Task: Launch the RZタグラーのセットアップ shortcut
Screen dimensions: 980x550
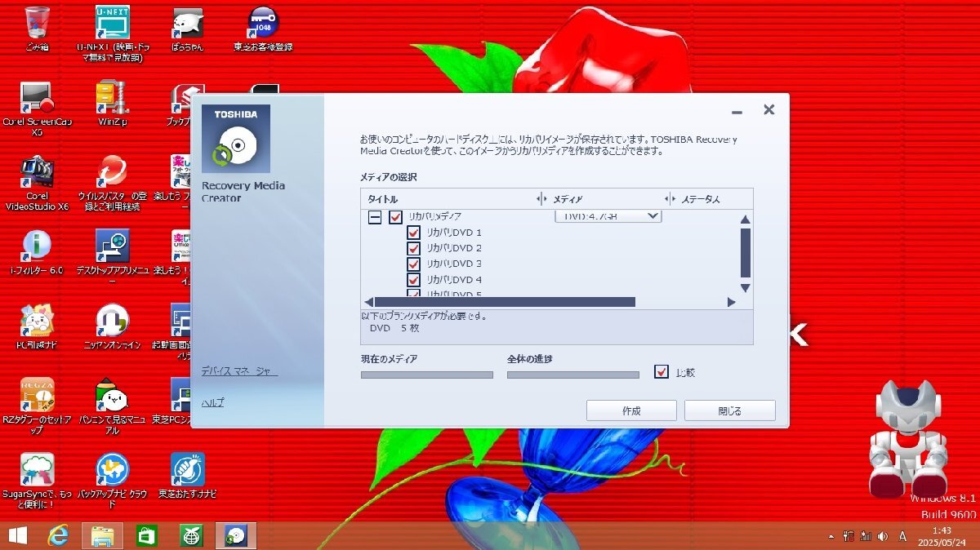Action: click(x=37, y=406)
